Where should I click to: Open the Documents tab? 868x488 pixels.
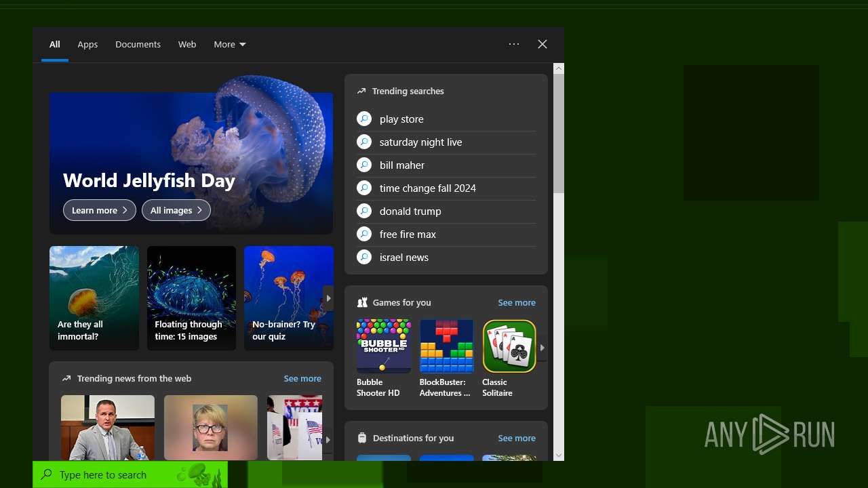[138, 45]
